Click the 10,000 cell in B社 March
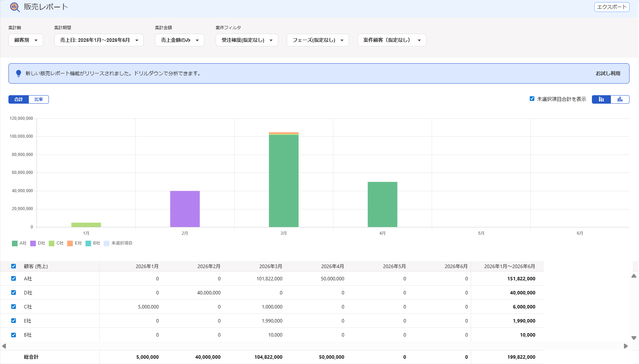 pos(275,335)
